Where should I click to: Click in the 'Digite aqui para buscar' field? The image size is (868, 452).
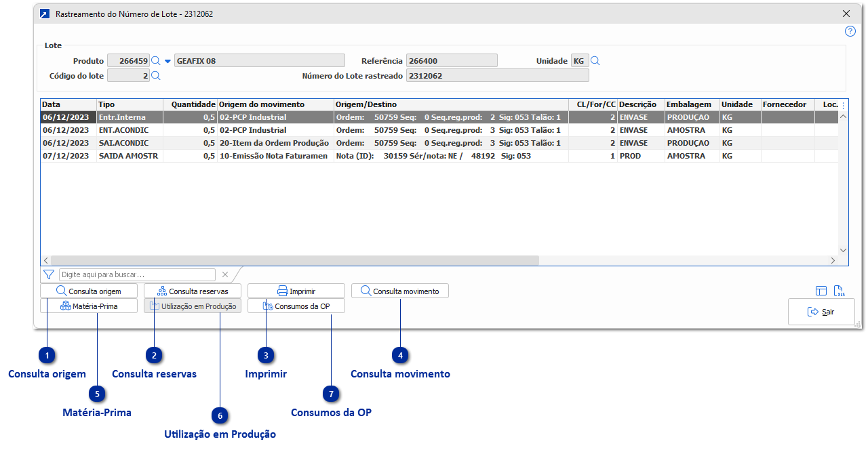click(x=137, y=274)
